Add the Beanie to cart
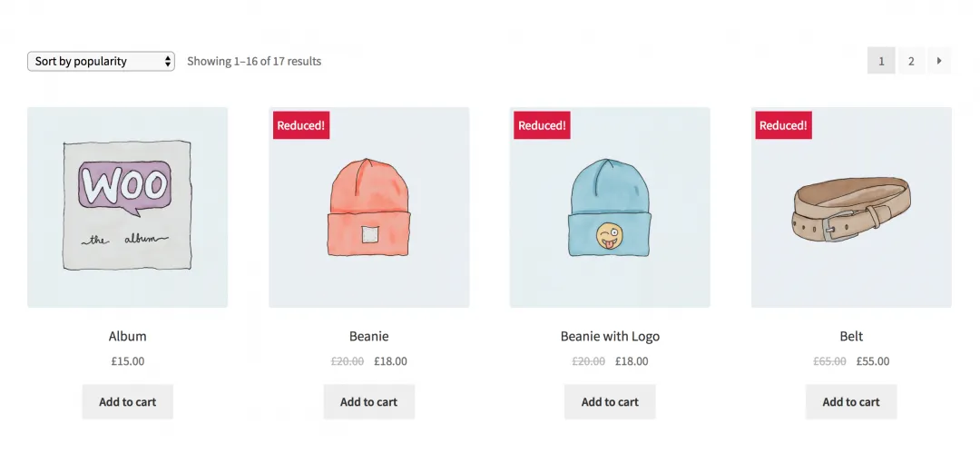Viewport: 980px width, 463px height. pos(368,401)
